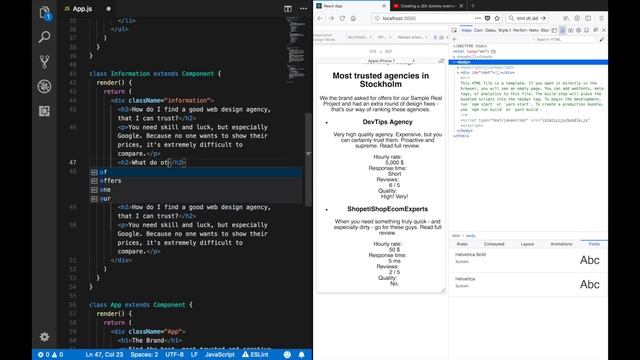Open the Console tab in DevTools
The height and width of the screenshot is (360, 640).
coord(478,30)
